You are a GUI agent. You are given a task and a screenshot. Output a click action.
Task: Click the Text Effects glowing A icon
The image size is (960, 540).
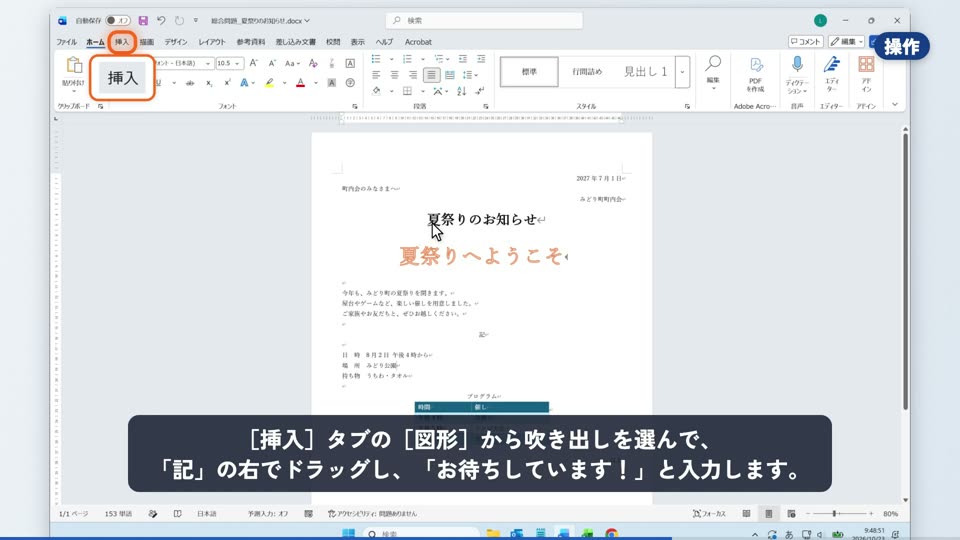tap(244, 83)
